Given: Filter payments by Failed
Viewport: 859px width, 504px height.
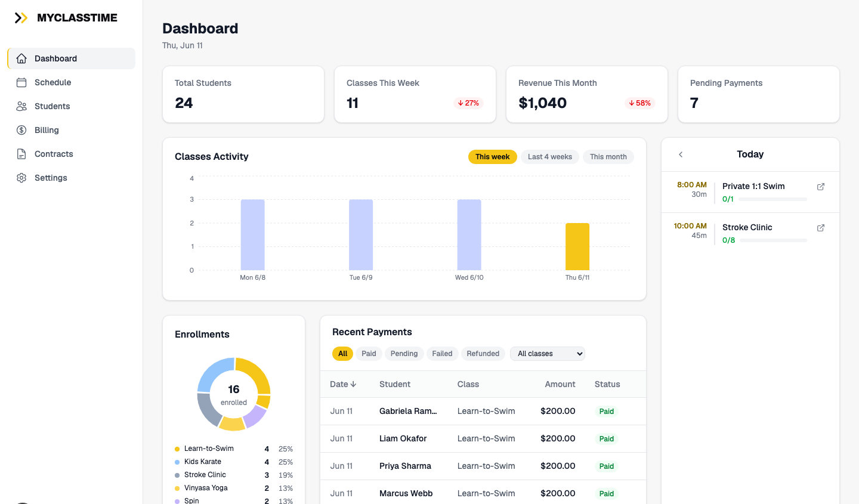Looking at the screenshot, I should 443,354.
